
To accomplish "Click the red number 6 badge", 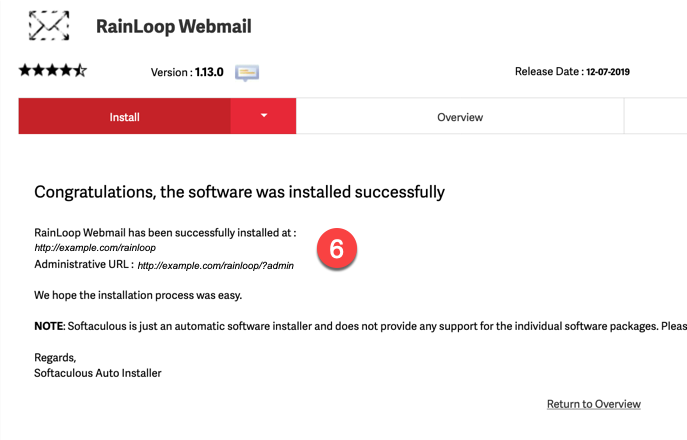I will coord(337,249).
